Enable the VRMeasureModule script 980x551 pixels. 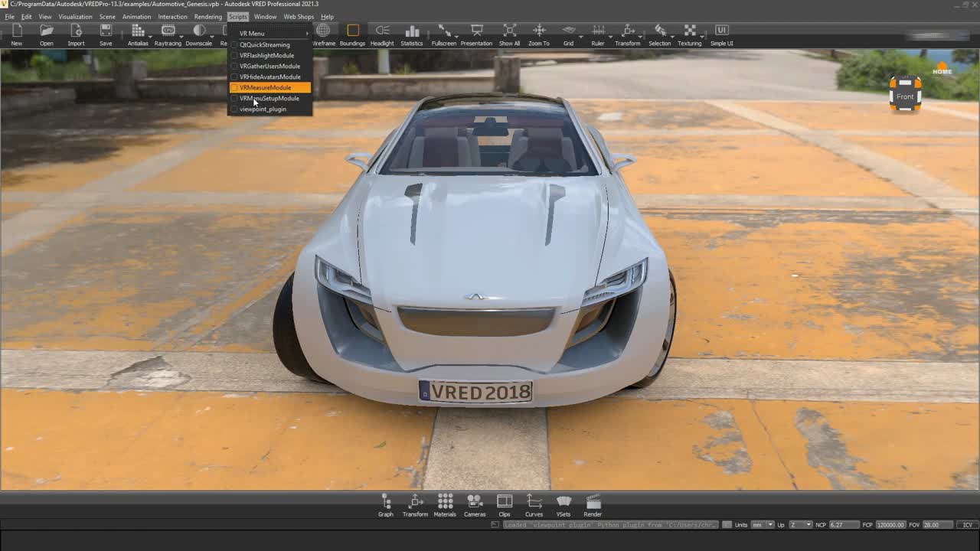269,87
